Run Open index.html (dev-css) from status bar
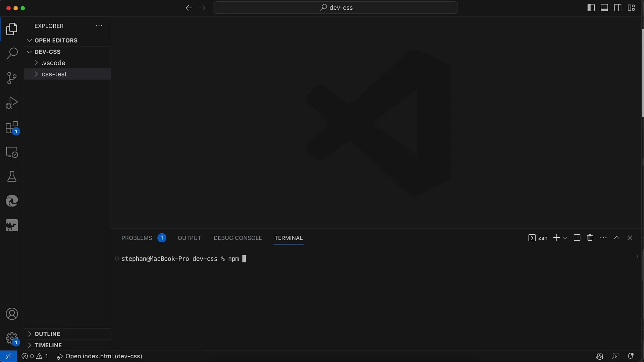 tap(99, 356)
